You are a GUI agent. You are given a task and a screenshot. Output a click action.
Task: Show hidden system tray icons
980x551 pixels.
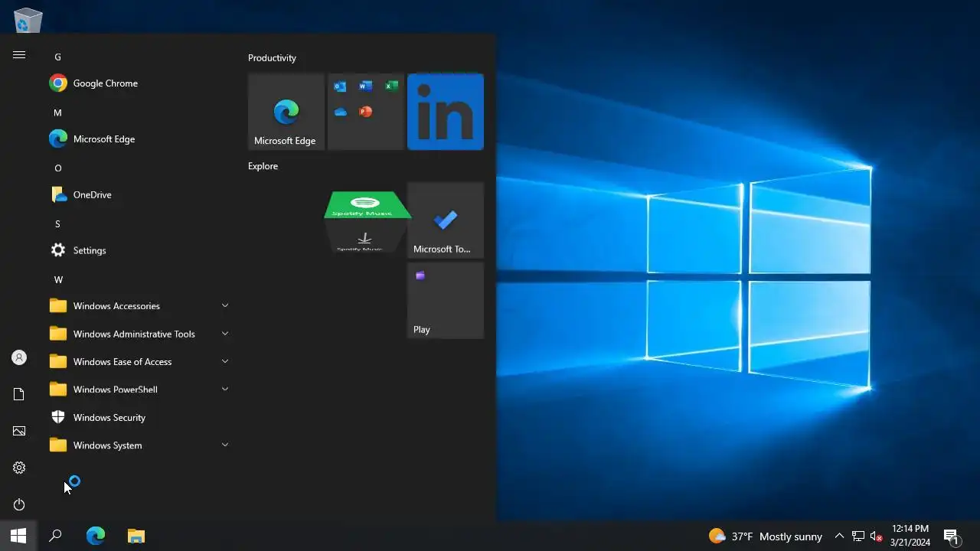839,536
